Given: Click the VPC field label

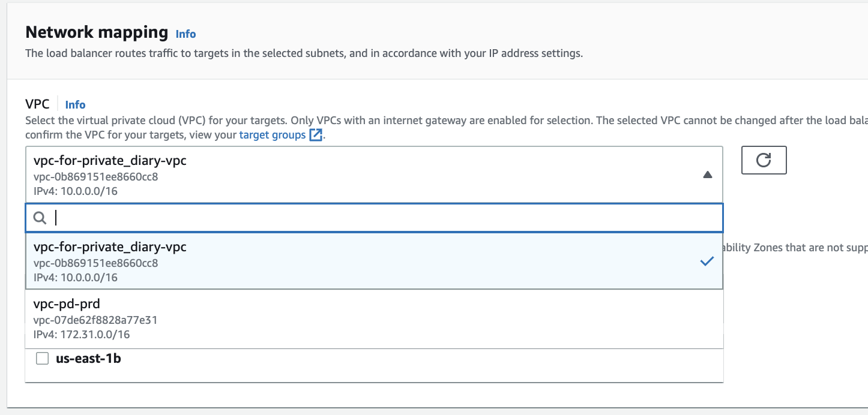Looking at the screenshot, I should pyautogui.click(x=37, y=104).
